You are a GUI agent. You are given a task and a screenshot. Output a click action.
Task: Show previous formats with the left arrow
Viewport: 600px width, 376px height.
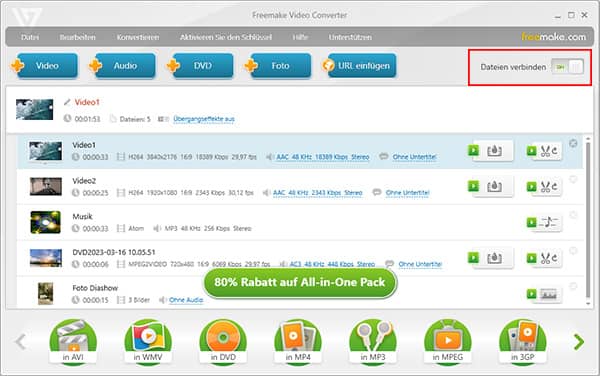(x=21, y=342)
